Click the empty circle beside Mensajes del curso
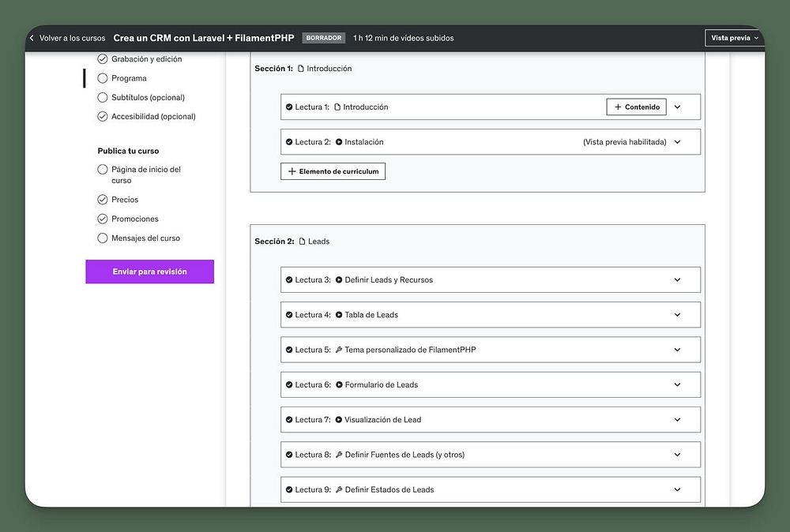 (x=102, y=238)
